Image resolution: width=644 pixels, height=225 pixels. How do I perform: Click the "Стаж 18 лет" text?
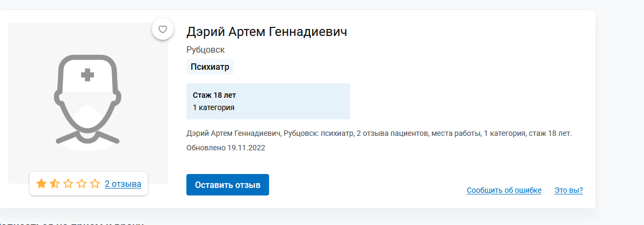click(214, 95)
